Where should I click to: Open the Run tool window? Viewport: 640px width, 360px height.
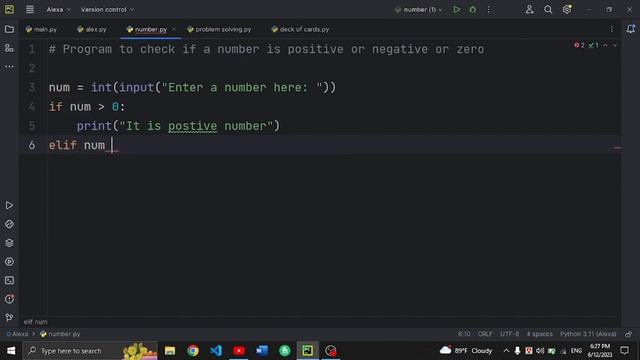click(x=9, y=205)
